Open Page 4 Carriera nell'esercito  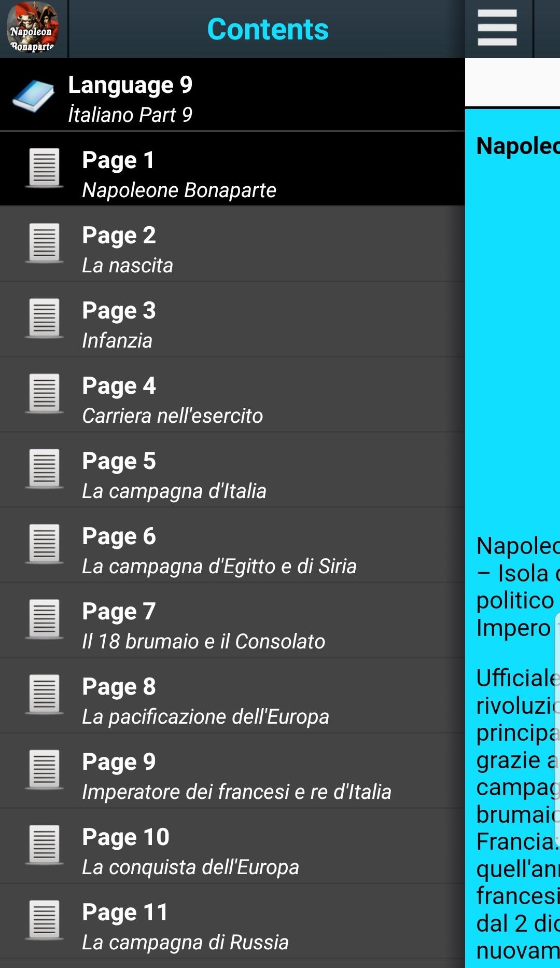232,395
